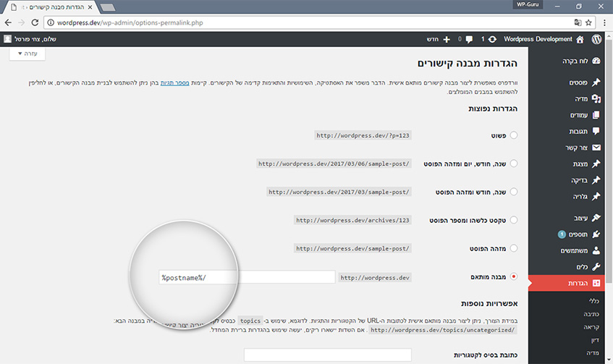Click the plus icon beside 'חדש'
The image size is (613, 364).
(x=447, y=39)
